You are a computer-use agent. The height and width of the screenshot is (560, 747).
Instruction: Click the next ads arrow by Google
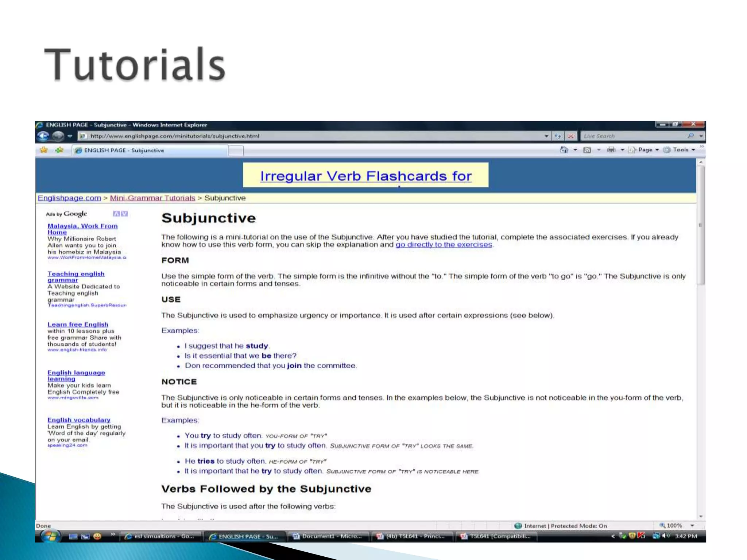pos(124,214)
